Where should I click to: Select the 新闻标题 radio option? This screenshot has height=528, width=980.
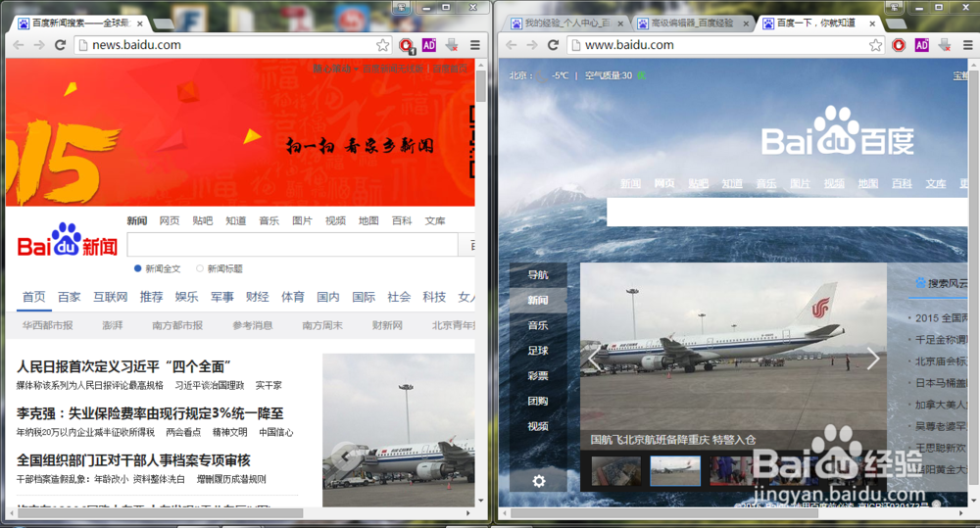click(199, 268)
